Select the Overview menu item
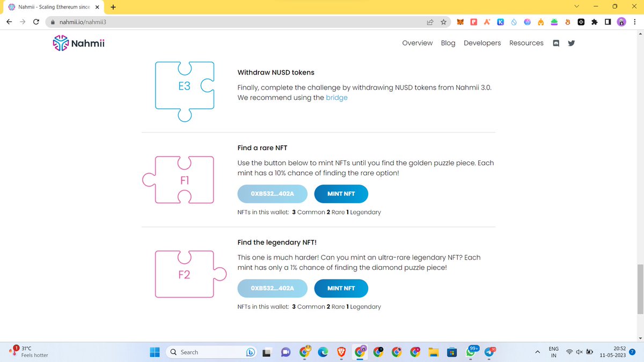644x362 pixels. pyautogui.click(x=417, y=43)
